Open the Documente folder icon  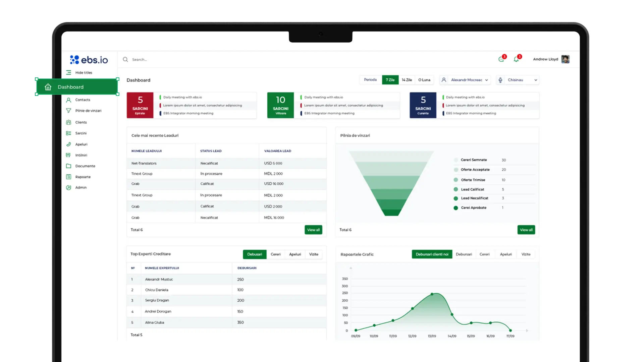(68, 166)
